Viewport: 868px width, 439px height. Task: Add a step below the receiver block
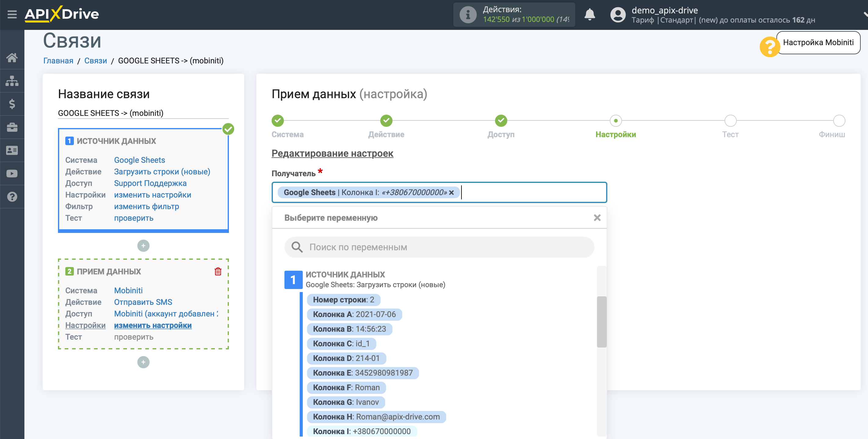[143, 362]
